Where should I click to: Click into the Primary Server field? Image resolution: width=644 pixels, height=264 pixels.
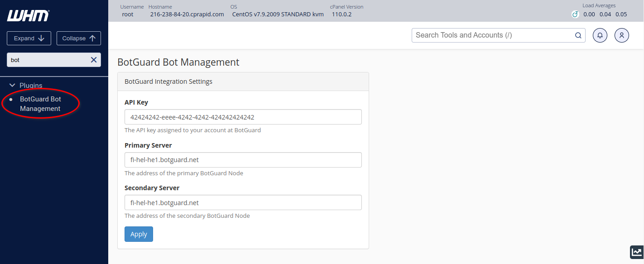tap(243, 160)
